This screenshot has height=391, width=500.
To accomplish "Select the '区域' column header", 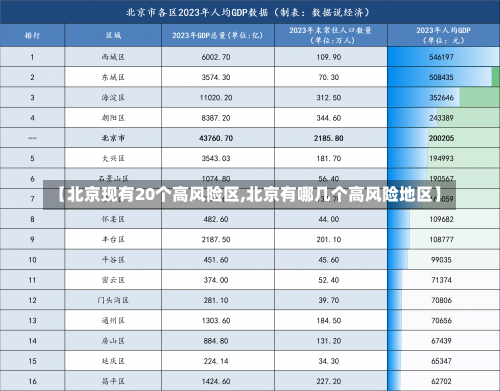I will (x=113, y=35).
